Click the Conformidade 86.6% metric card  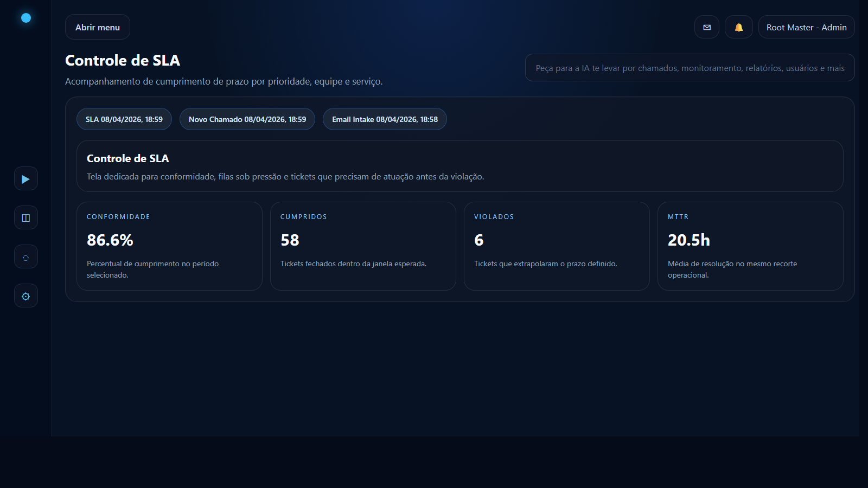169,246
